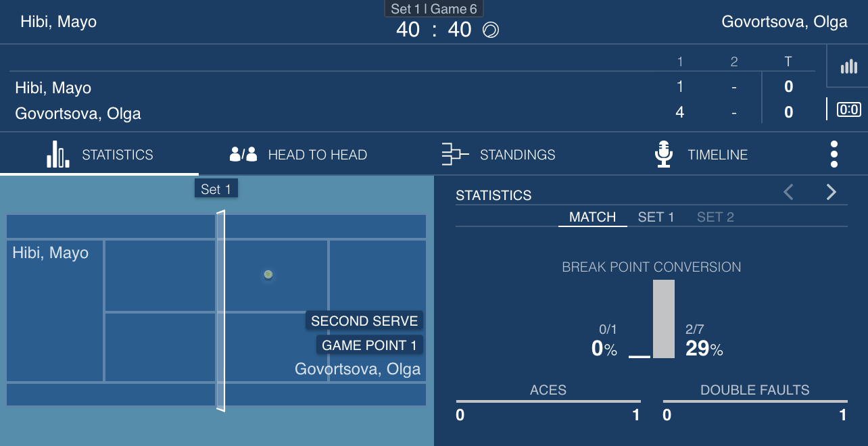Click the Set 1 label above court
This screenshot has height=446, width=868.
pyautogui.click(x=216, y=189)
